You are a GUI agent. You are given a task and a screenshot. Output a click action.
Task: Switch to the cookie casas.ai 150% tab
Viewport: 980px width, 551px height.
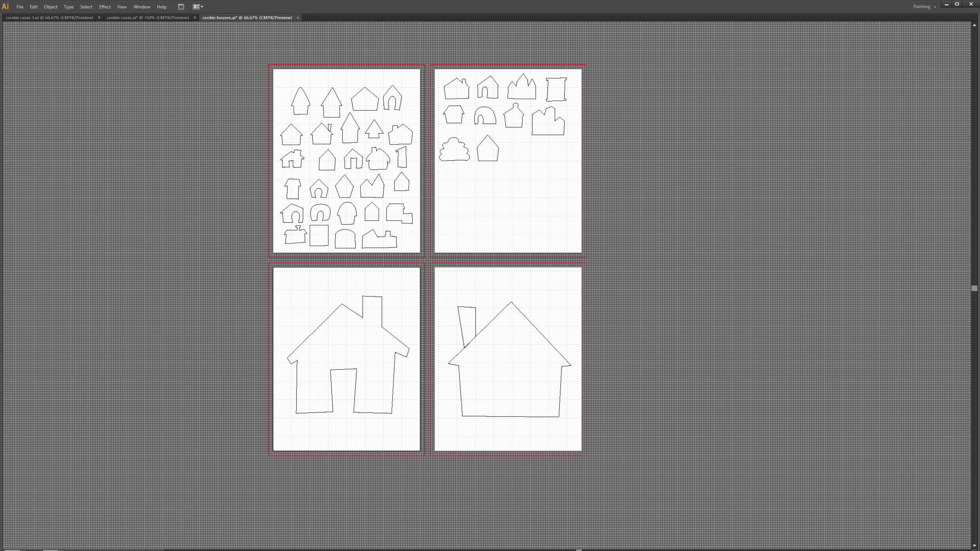click(147, 18)
